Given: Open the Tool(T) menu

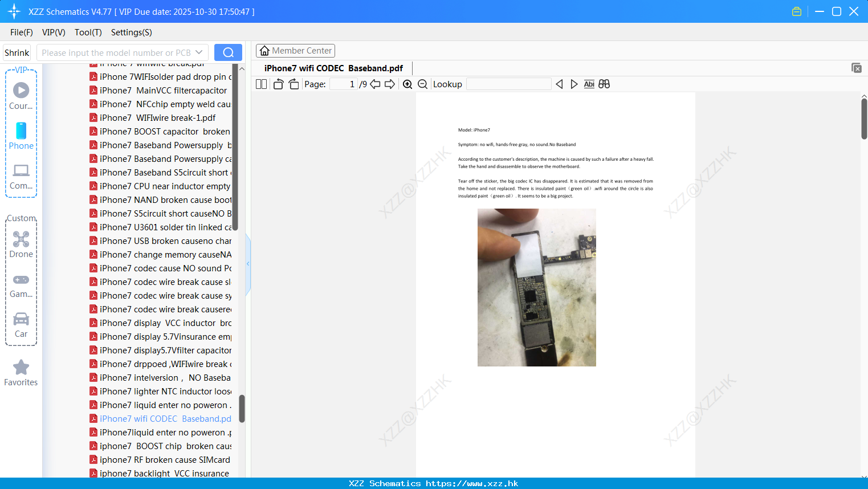Looking at the screenshot, I should point(88,32).
